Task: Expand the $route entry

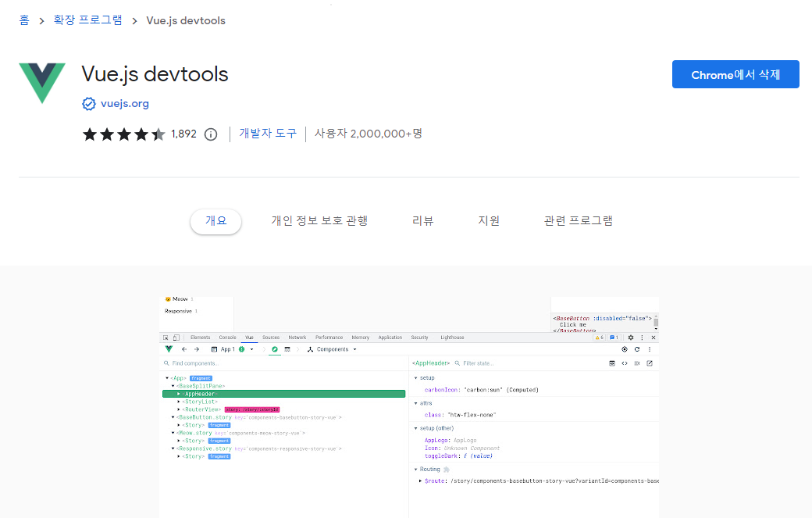Action: coord(420,480)
